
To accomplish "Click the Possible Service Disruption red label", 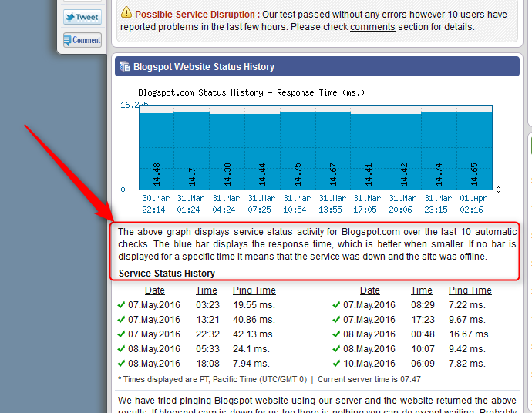I will (197, 14).
